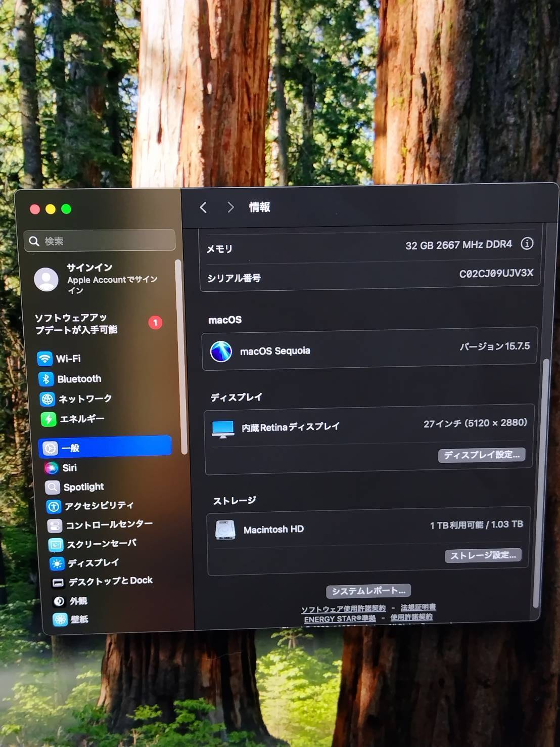
Task: Open the 壁紙 wallpaper icon
Action: [x=60, y=619]
